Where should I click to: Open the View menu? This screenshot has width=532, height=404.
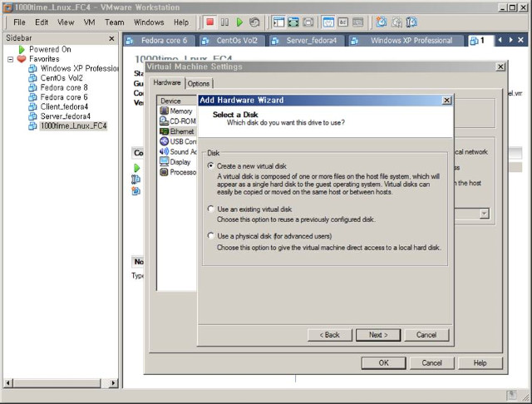click(x=66, y=22)
